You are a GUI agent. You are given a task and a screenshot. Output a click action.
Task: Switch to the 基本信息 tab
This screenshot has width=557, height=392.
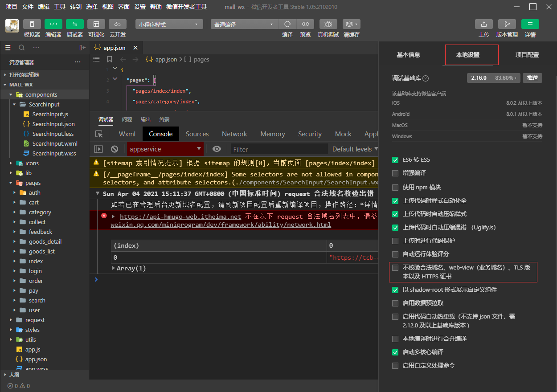(409, 55)
